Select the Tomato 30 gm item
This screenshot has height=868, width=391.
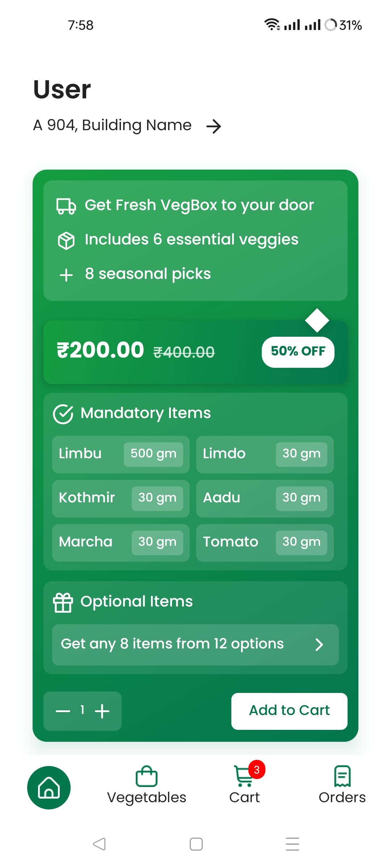(x=265, y=542)
